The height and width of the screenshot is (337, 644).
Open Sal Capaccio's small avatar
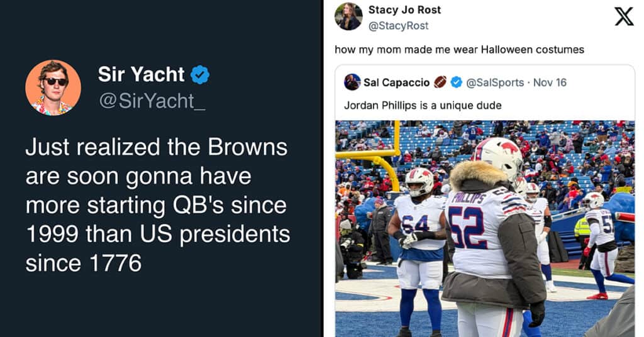(352, 82)
